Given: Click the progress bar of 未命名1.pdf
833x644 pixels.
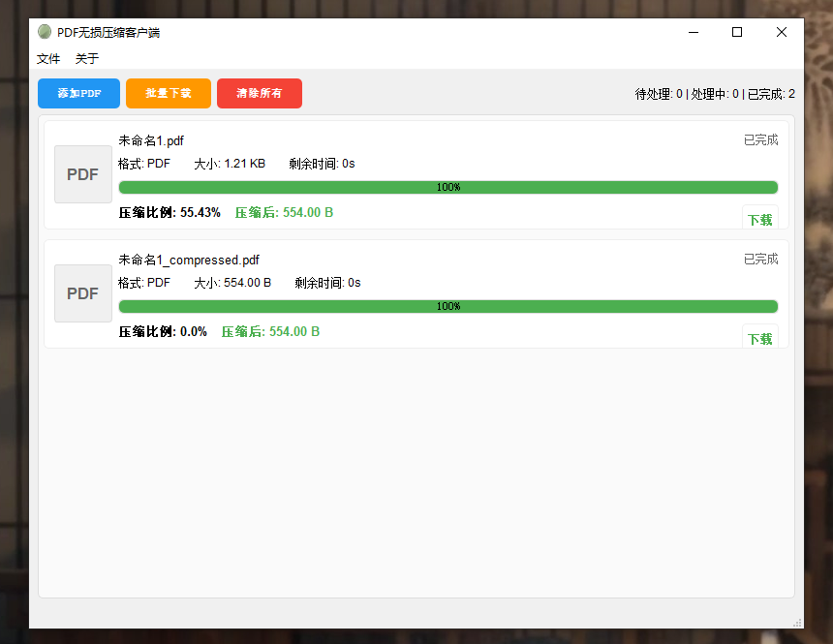Looking at the screenshot, I should (x=447, y=188).
